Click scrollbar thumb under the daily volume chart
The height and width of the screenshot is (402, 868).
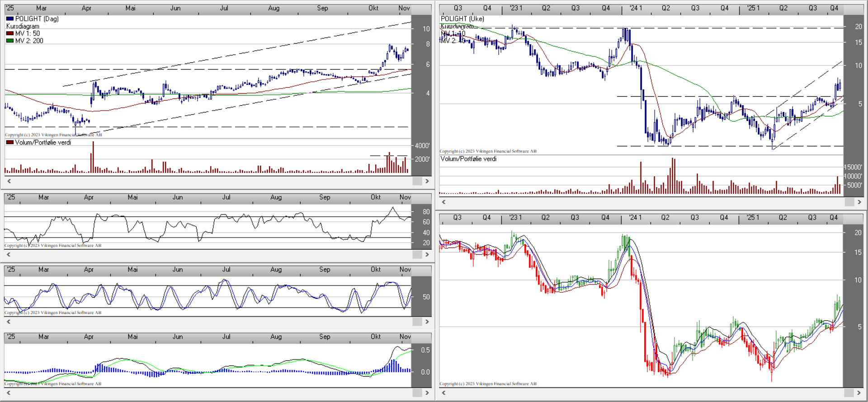click(x=417, y=181)
